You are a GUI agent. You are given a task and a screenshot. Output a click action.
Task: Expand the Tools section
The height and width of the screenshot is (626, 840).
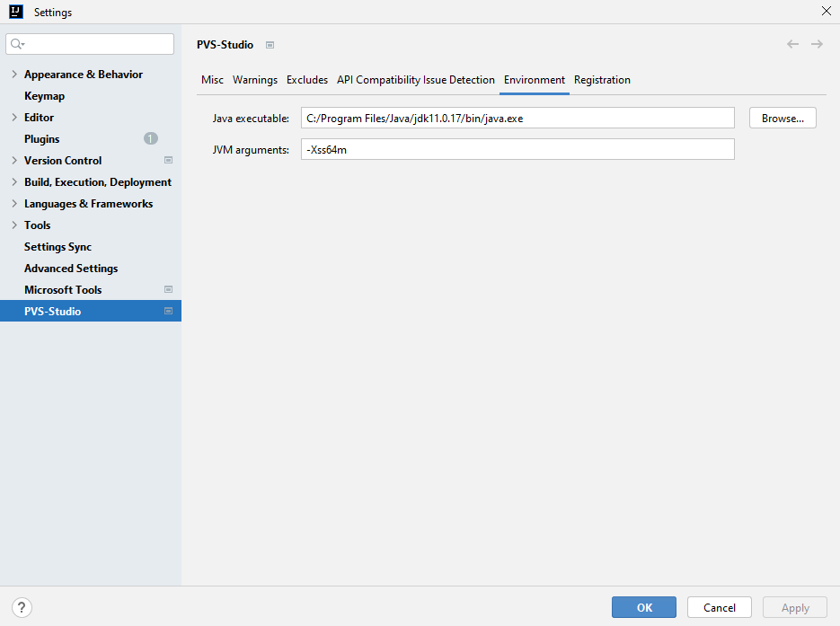pyautogui.click(x=14, y=225)
